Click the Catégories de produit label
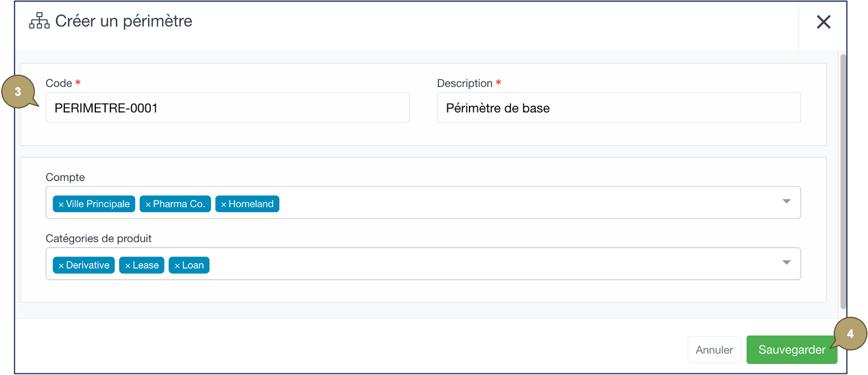This screenshot has width=868, height=375. pyautogui.click(x=99, y=239)
